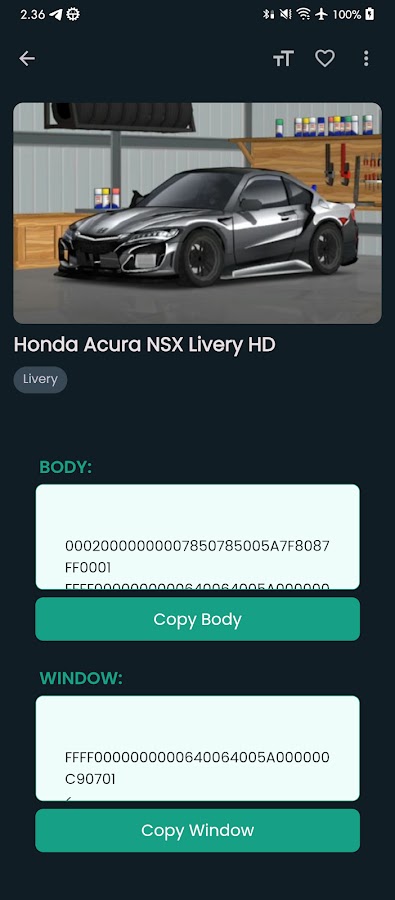Tap the Honda Acura NSX car image

[198, 213]
